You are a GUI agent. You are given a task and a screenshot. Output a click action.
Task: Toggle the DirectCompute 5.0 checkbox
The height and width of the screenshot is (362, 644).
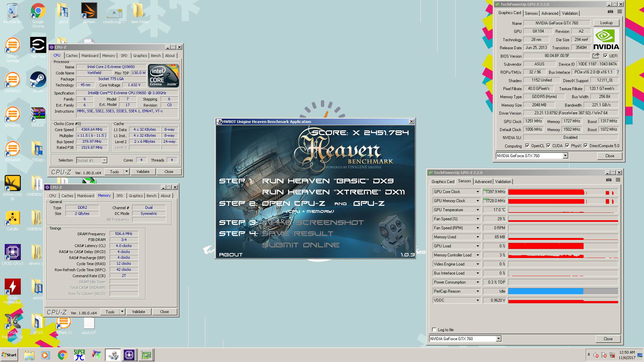point(586,145)
